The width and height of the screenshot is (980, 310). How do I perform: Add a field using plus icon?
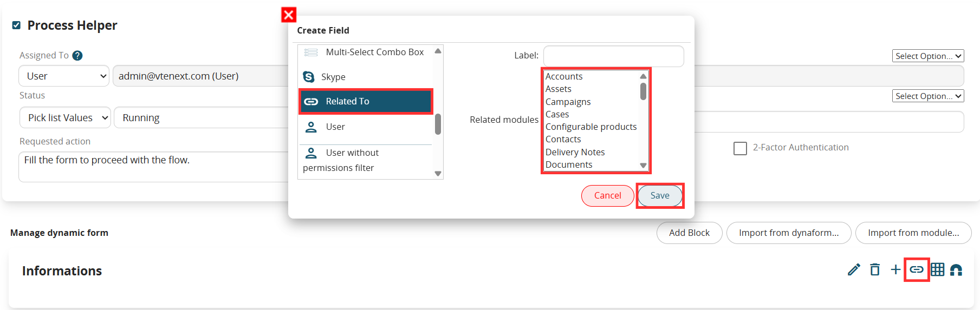[895, 269]
